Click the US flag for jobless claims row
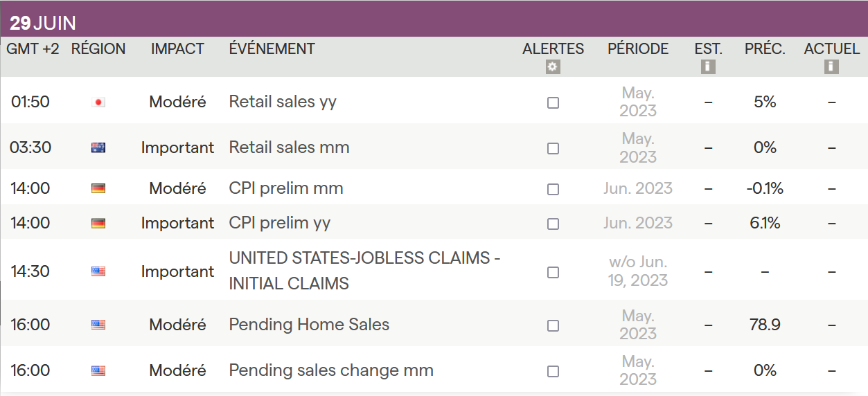868x396 pixels. [98, 272]
